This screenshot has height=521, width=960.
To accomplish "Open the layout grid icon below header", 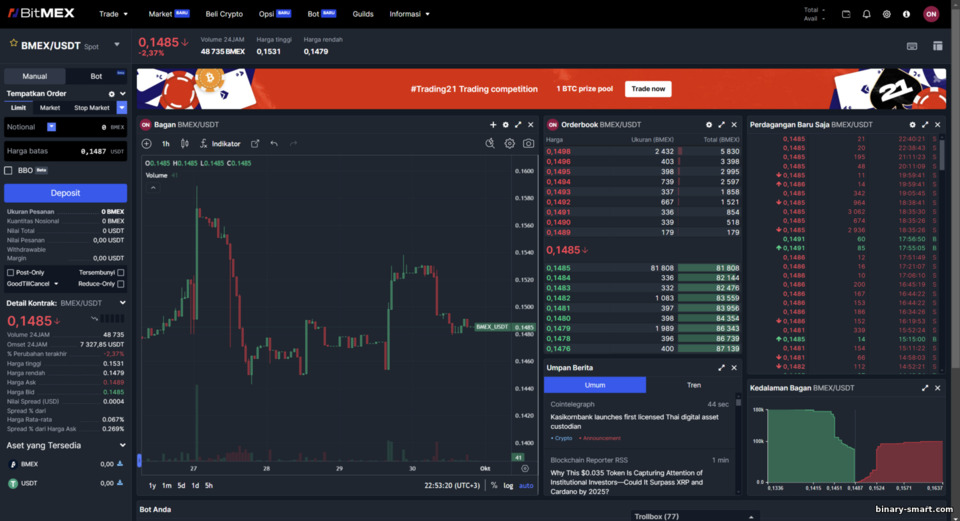I will click(937, 46).
